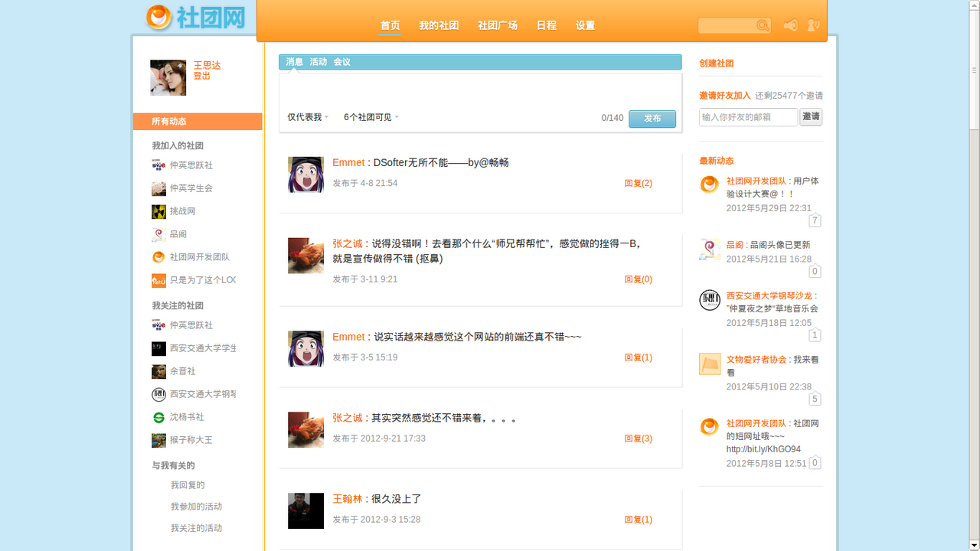Click 回复(2) on the DSofter post
The height and width of the screenshot is (551, 980).
(638, 184)
